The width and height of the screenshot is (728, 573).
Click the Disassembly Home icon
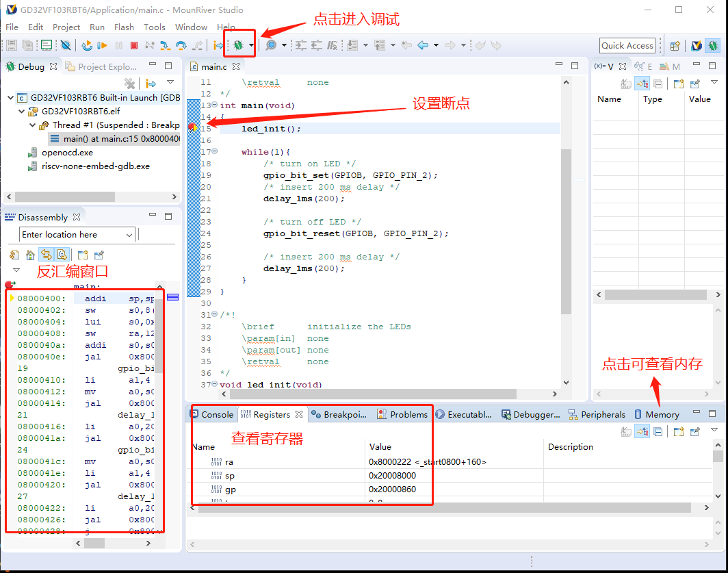[x=30, y=255]
